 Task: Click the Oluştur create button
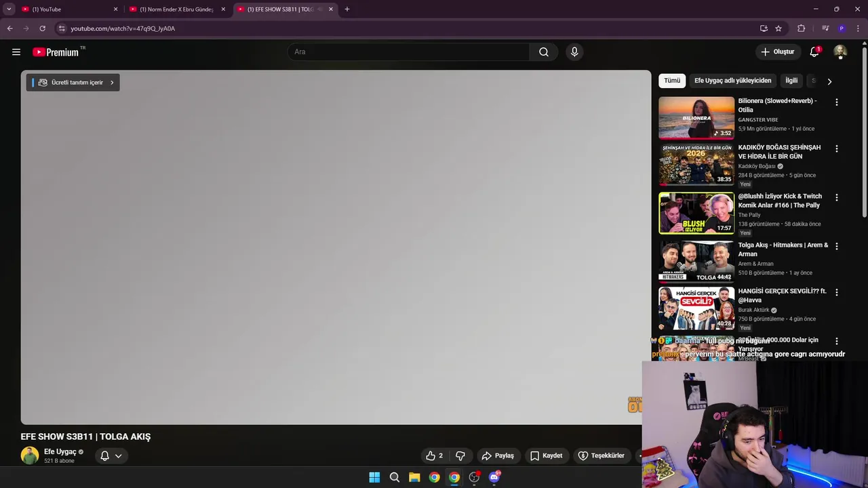click(x=778, y=52)
